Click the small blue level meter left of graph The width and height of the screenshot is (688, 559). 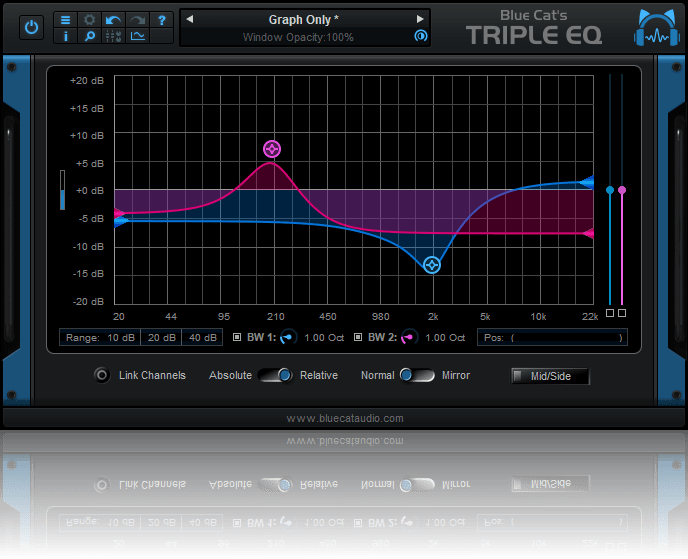[x=62, y=190]
